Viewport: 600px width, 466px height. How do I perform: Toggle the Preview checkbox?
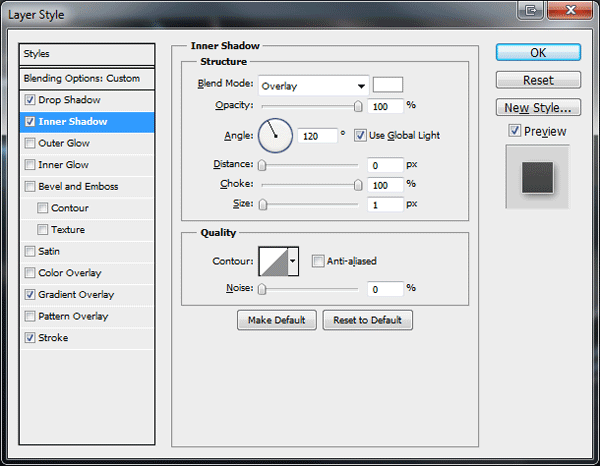[515, 130]
